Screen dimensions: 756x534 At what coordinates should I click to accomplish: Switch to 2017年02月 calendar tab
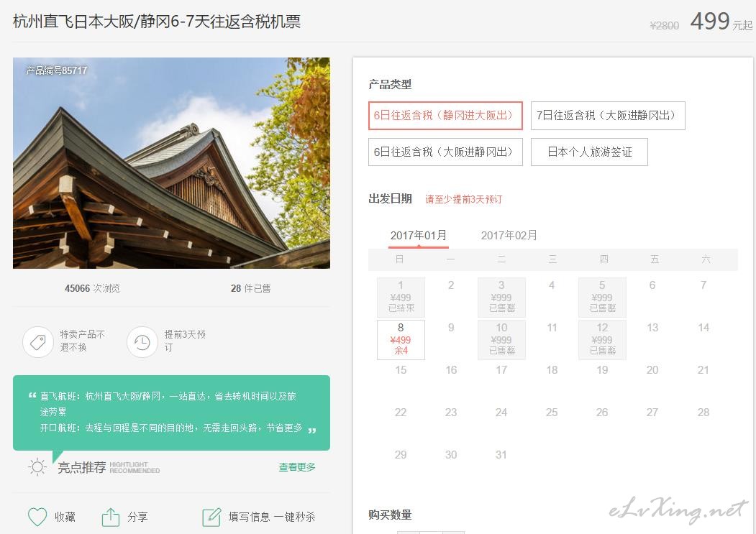pyautogui.click(x=509, y=235)
